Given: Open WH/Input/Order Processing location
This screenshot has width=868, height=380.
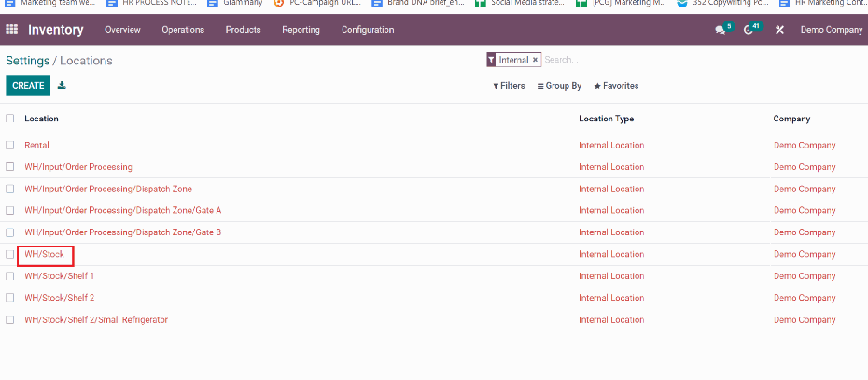Looking at the screenshot, I should click(78, 167).
